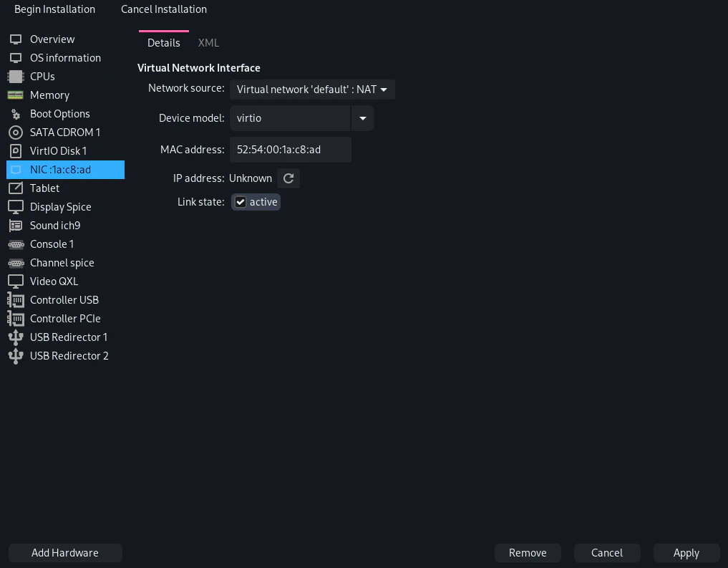Open the Details tab
This screenshot has width=728, height=568.
click(164, 43)
